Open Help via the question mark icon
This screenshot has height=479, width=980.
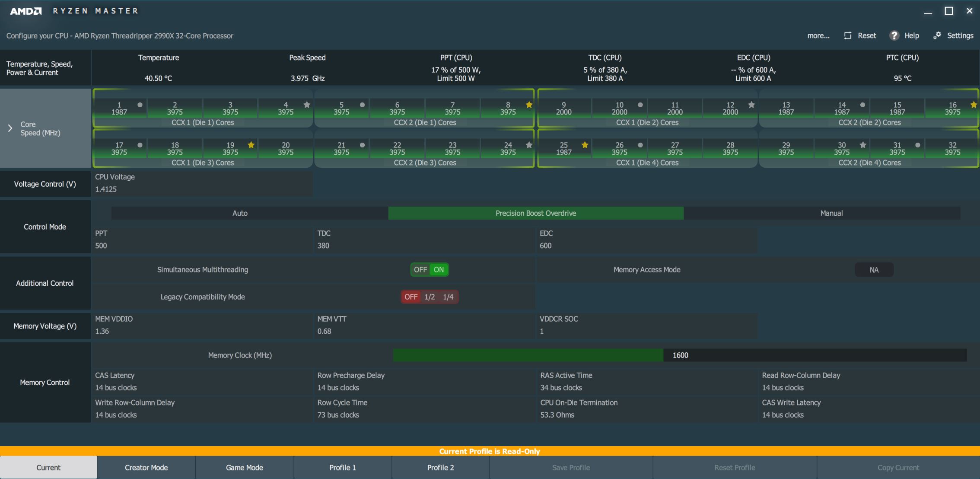[x=894, y=35]
